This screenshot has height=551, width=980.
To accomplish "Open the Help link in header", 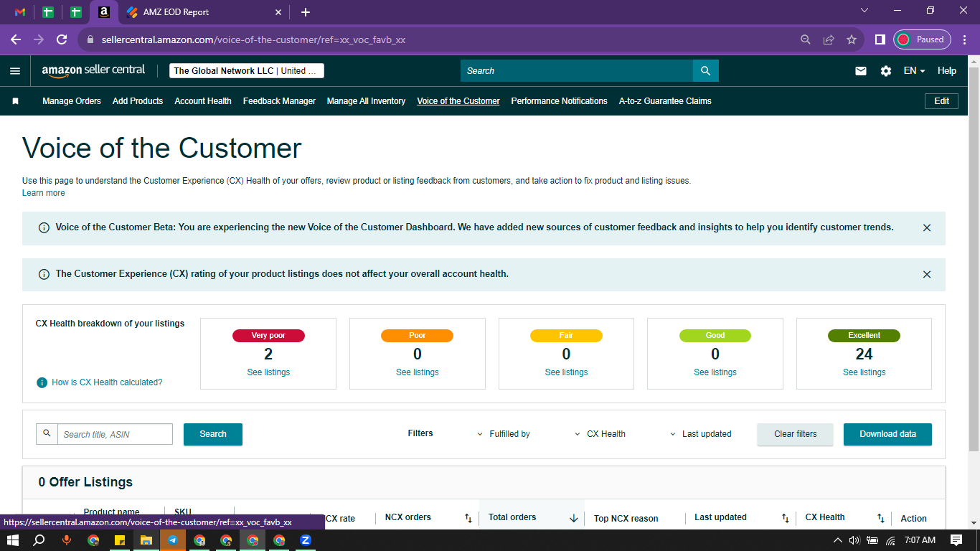I will click(947, 71).
